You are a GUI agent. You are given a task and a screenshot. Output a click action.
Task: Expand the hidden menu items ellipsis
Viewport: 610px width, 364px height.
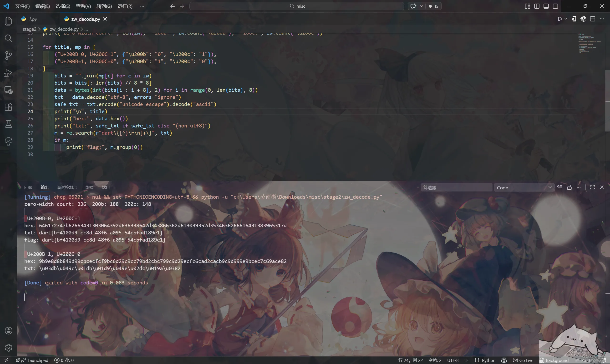[x=142, y=6]
